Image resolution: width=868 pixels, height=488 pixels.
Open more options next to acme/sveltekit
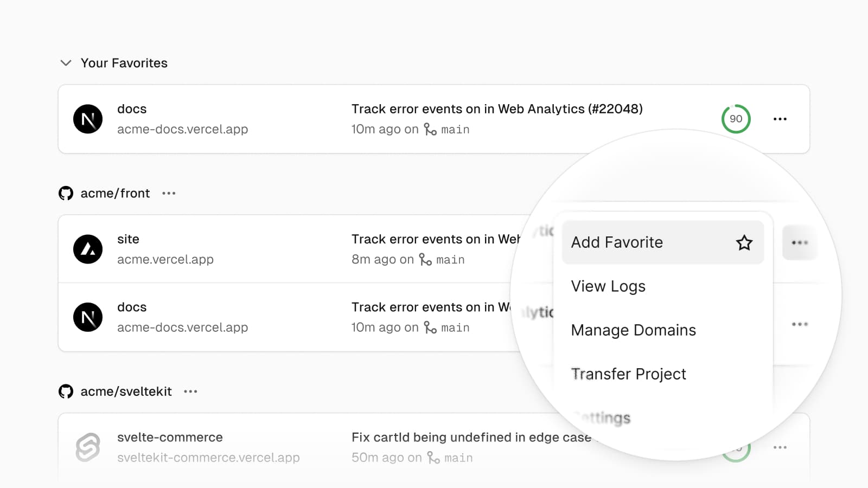pos(190,391)
